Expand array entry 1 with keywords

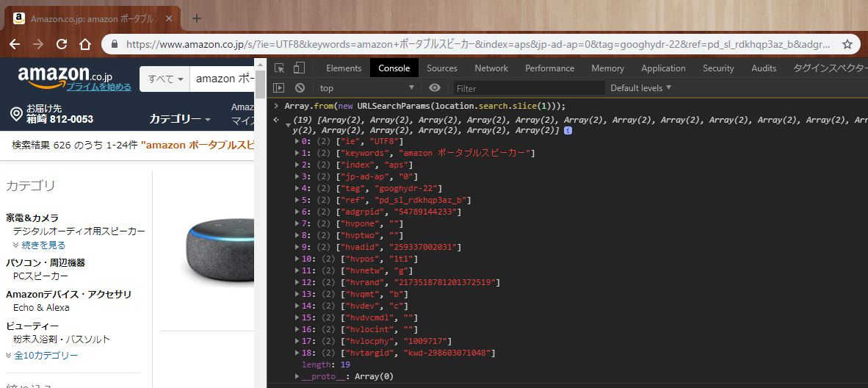click(297, 153)
